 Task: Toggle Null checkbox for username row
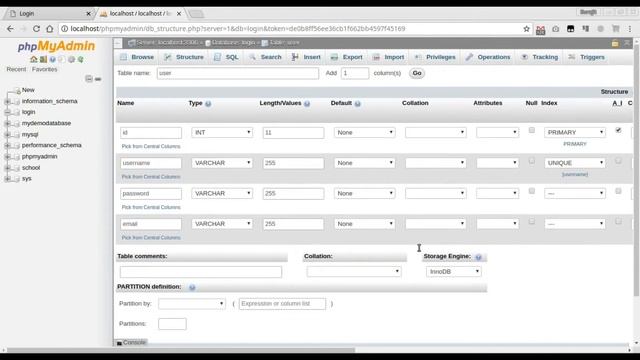click(531, 161)
